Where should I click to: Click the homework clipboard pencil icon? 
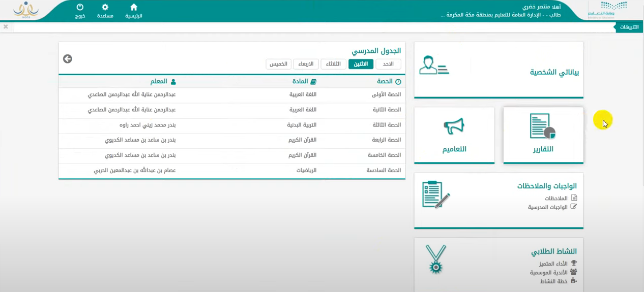coord(435,194)
